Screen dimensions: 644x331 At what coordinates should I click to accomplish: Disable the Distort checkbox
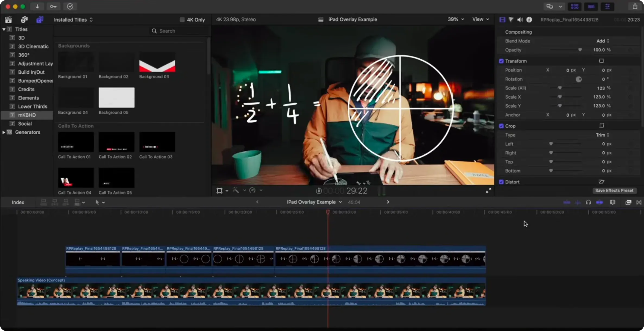coord(501,182)
